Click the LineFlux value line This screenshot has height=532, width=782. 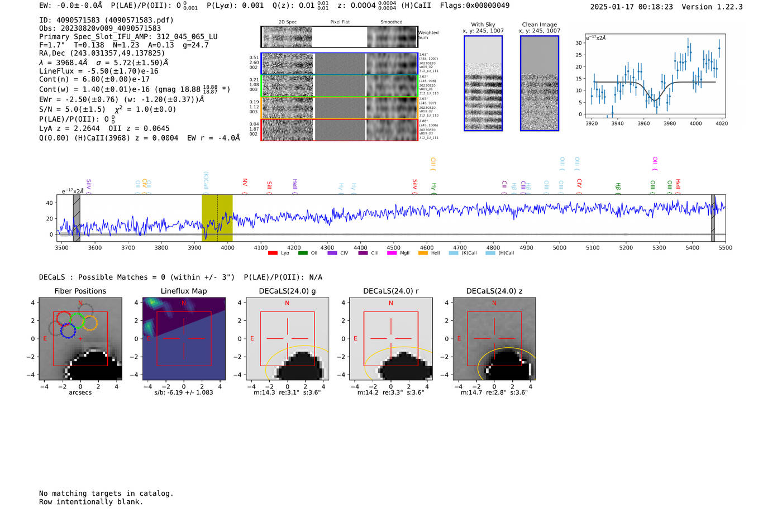tap(99, 71)
